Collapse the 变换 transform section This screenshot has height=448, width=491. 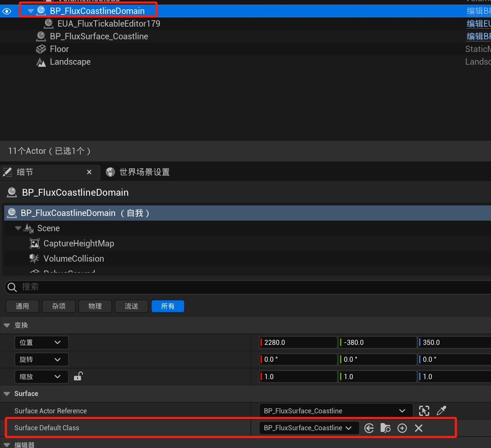[7, 325]
